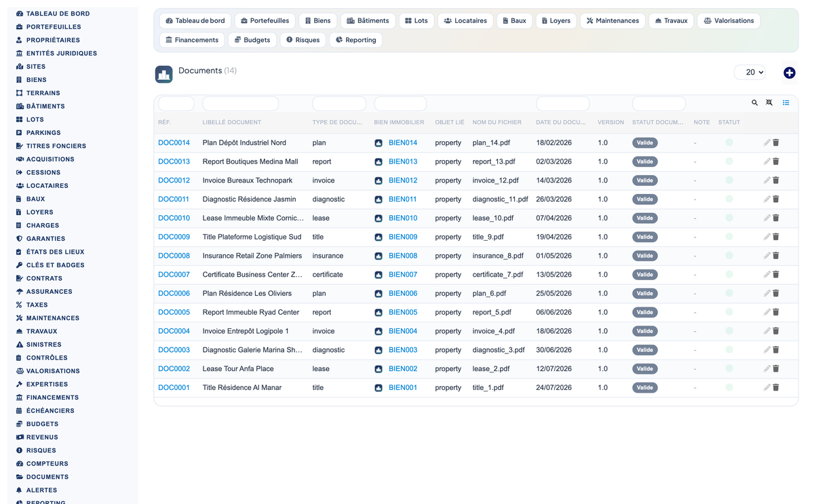This screenshot has height=504, width=814.
Task: Go to Alertes in sidebar
Action: coord(41,490)
